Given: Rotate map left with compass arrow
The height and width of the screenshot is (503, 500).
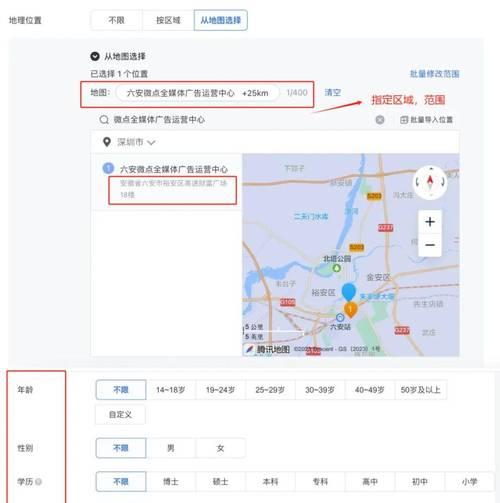Looking at the screenshot, I should pos(418,182).
